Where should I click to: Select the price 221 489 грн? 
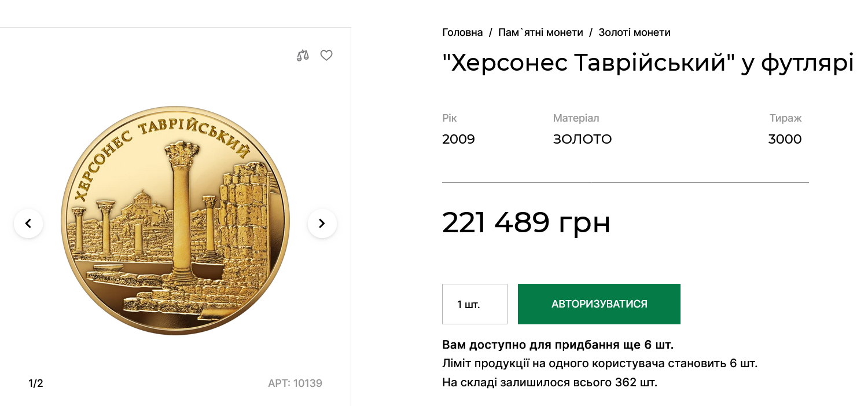[526, 223]
